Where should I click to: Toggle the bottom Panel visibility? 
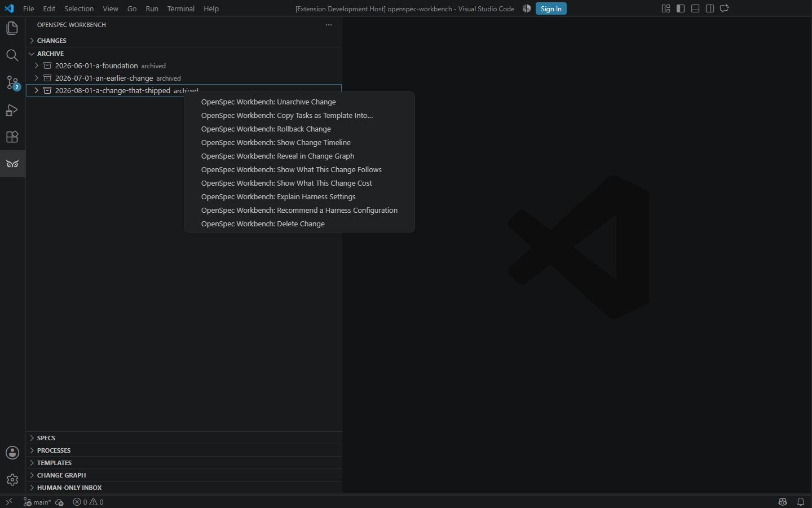click(x=695, y=8)
